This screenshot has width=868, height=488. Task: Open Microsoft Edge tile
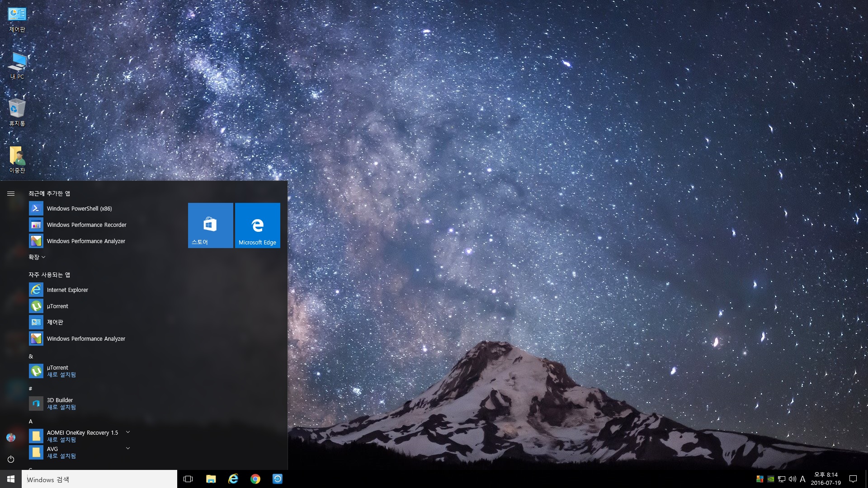pyautogui.click(x=258, y=225)
